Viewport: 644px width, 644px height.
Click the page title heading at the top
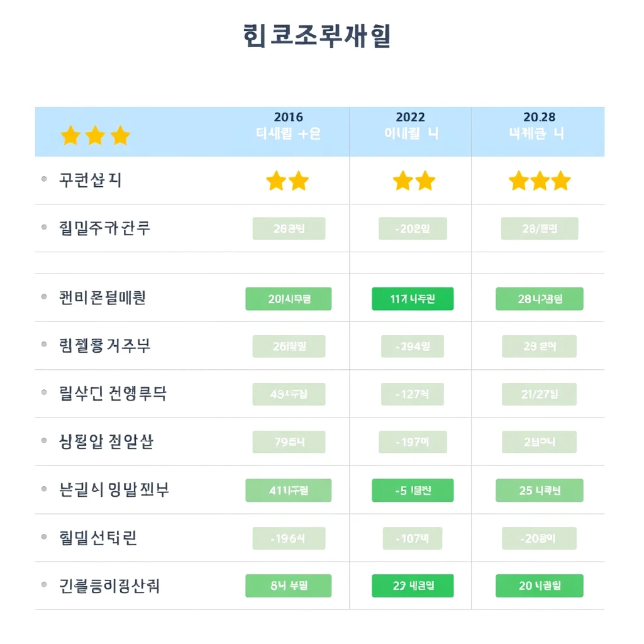coord(316,36)
